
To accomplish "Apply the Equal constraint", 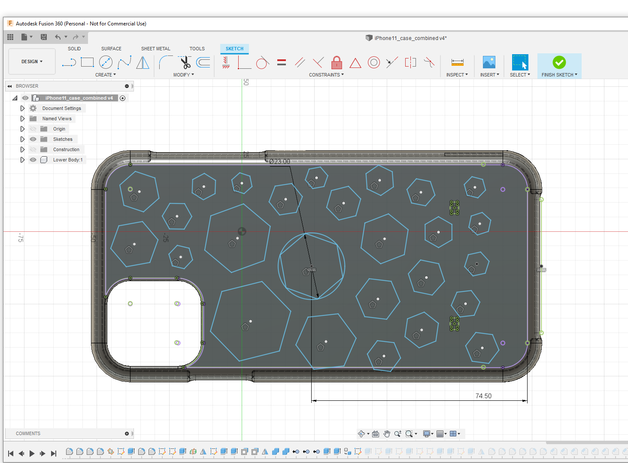I will [x=282, y=63].
